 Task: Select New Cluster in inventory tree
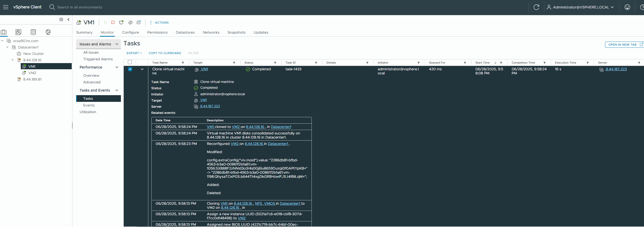34,54
